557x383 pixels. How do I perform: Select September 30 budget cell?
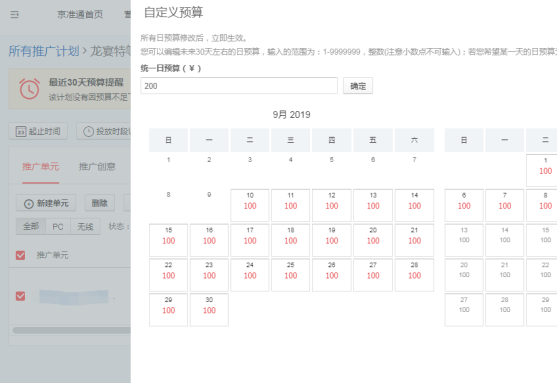click(x=209, y=310)
